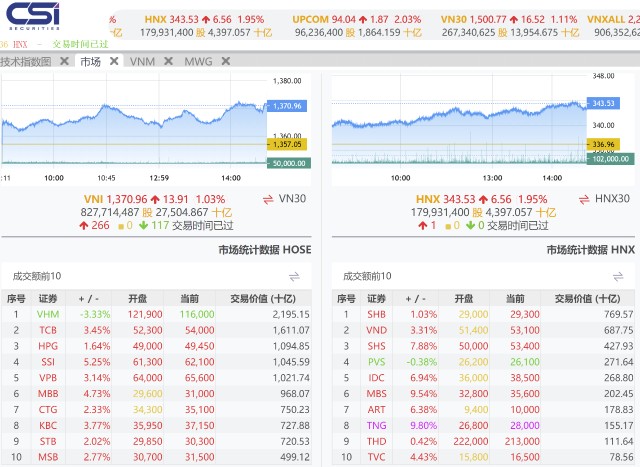
Task: Select the 1,370.96 price marker on VNI chart
Action: tap(287, 106)
